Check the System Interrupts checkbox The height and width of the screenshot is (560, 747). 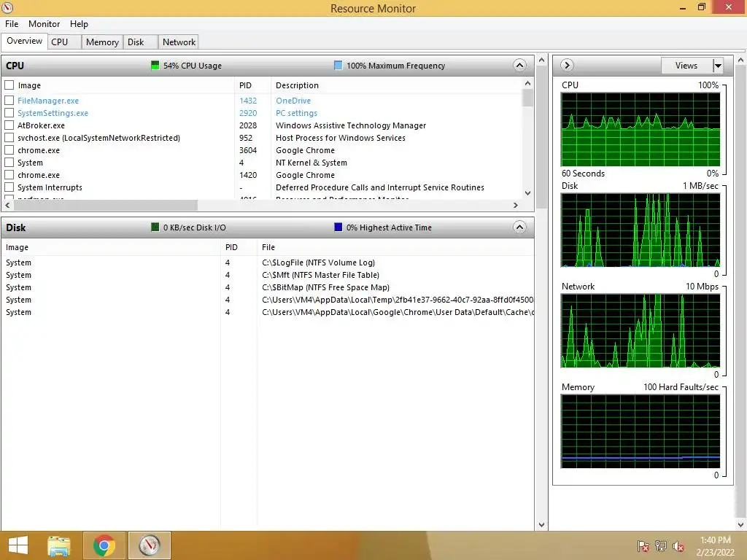tap(9, 187)
